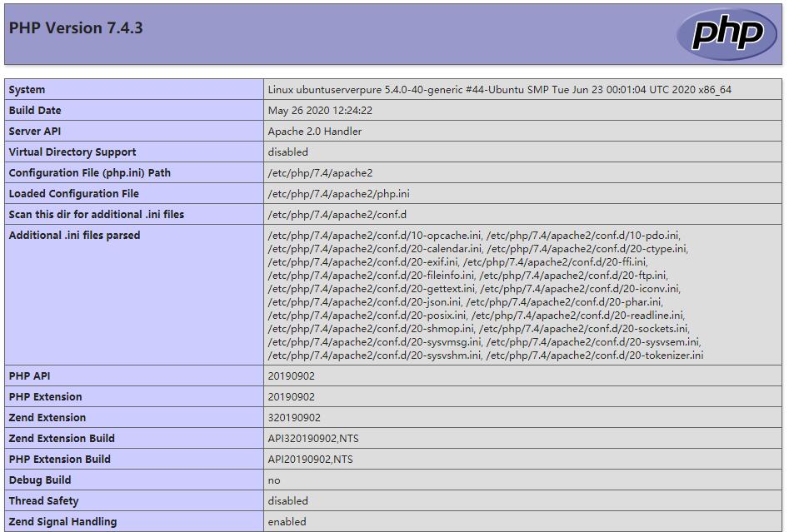Image resolution: width=789 pixels, height=532 pixels.
Task: Click 'Scan this dir for additional .ini files'
Action: point(96,214)
